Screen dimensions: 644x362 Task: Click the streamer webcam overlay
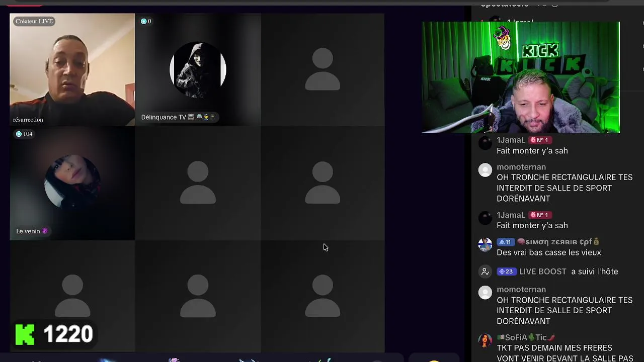click(x=521, y=77)
